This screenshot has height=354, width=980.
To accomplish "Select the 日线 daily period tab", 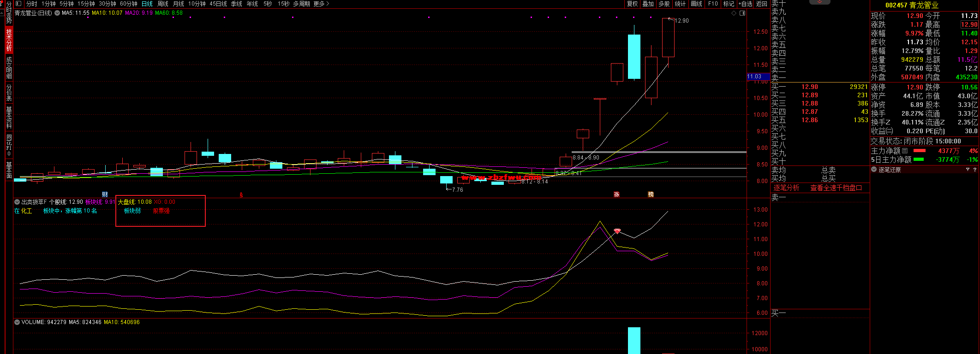I will 147,4.
